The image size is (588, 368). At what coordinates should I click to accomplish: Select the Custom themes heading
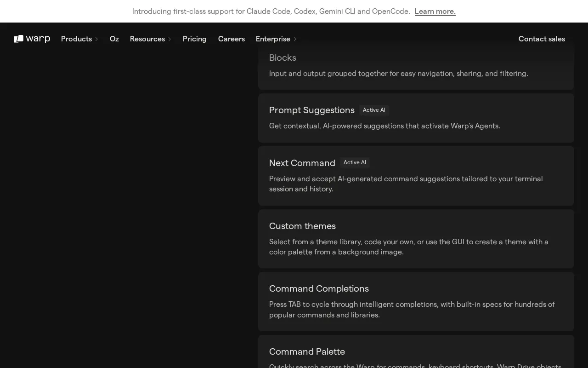pyautogui.click(x=302, y=226)
